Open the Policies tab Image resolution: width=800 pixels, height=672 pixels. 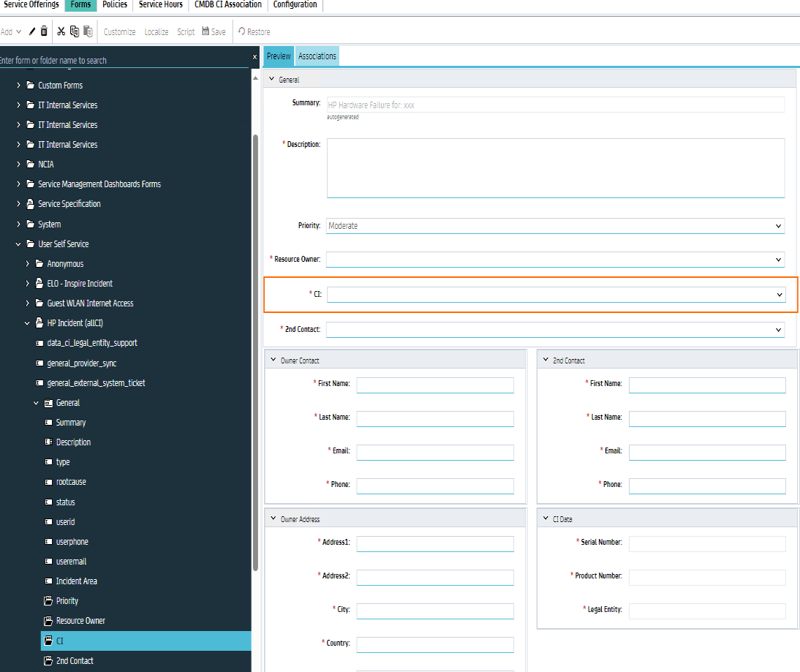click(114, 5)
